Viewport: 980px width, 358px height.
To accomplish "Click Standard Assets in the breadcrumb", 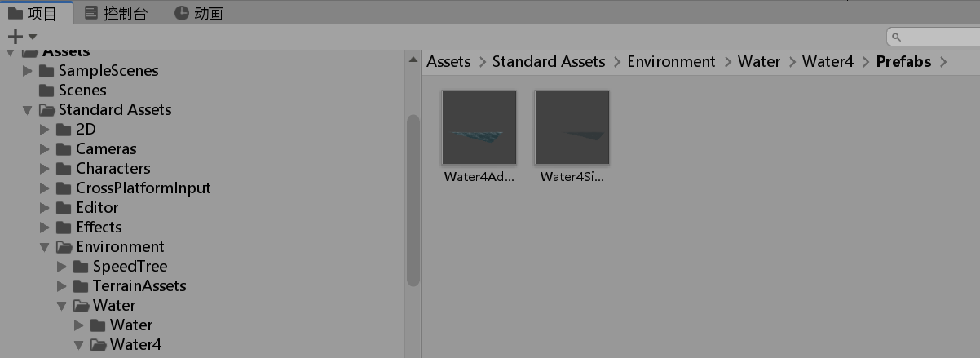I will (549, 62).
